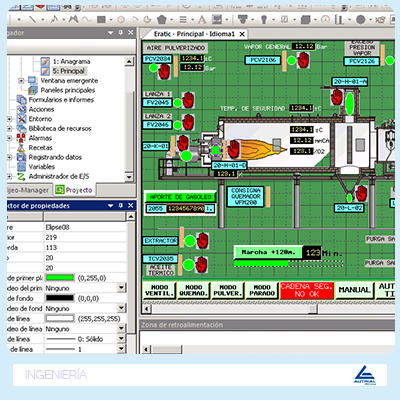This screenshot has width=400, height=400.
Task: Select the bar chart object tool
Action: coord(339,19)
